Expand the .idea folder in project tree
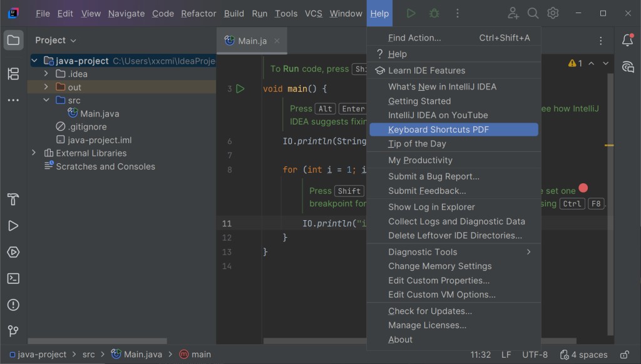The height and width of the screenshot is (364, 641). (x=46, y=74)
